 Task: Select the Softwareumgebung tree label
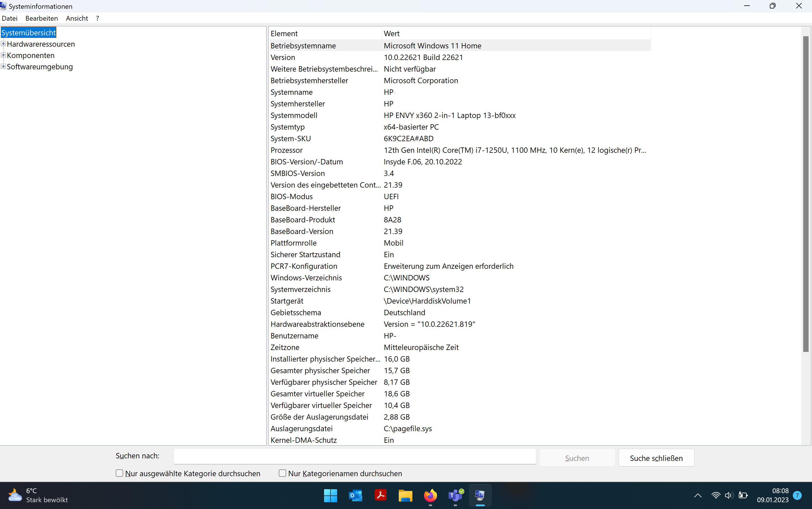pos(40,67)
